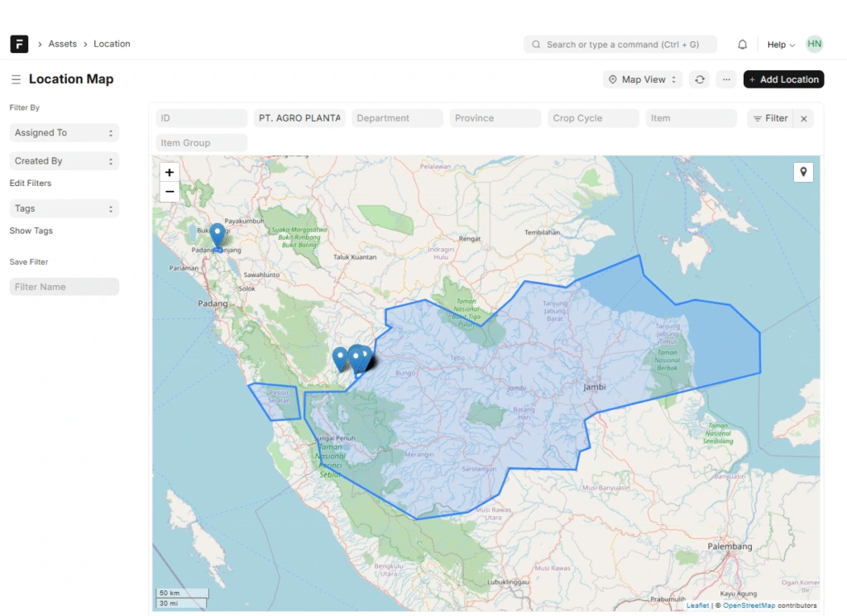Viewport: 847px width, 616px height.
Task: Expand the Help menu
Action: point(781,45)
